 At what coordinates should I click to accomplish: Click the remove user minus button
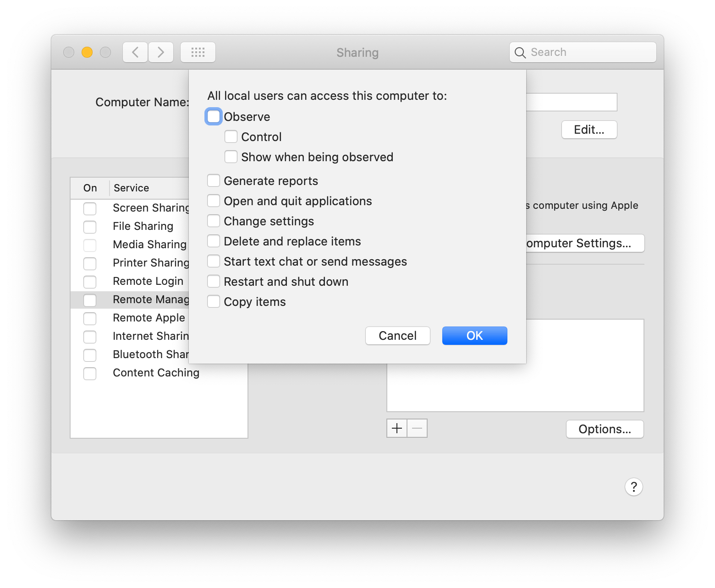pos(417,428)
